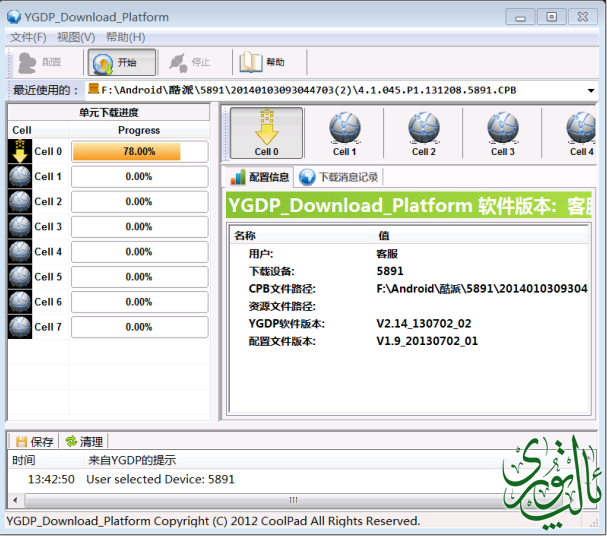Click the 来自YGDP的提示 column header
This screenshot has height=536, width=607.
(x=132, y=460)
